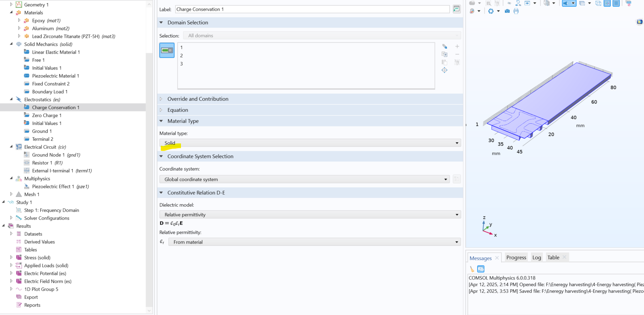
Task: Open the Material type dropdown
Action: click(311, 143)
